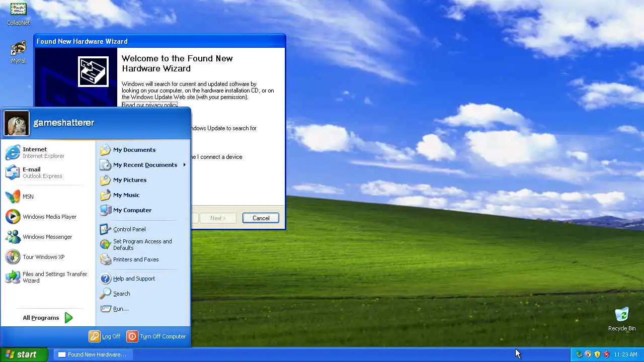Open the Read our privacy policy link

tap(149, 105)
